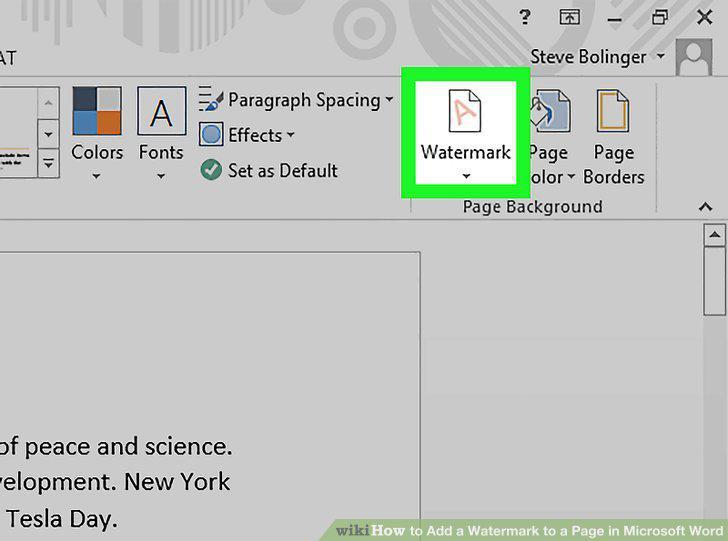
Task: Restore down the Word window
Action: [660, 18]
